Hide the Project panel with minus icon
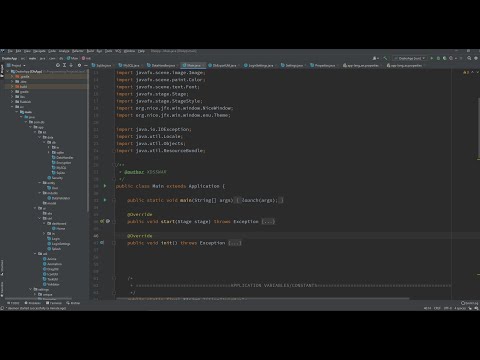The width and height of the screenshot is (480, 360). coord(86,65)
